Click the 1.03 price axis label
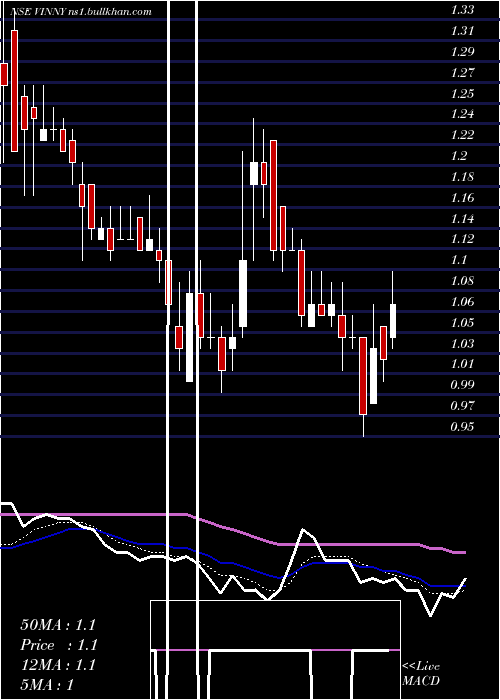 coord(462,343)
